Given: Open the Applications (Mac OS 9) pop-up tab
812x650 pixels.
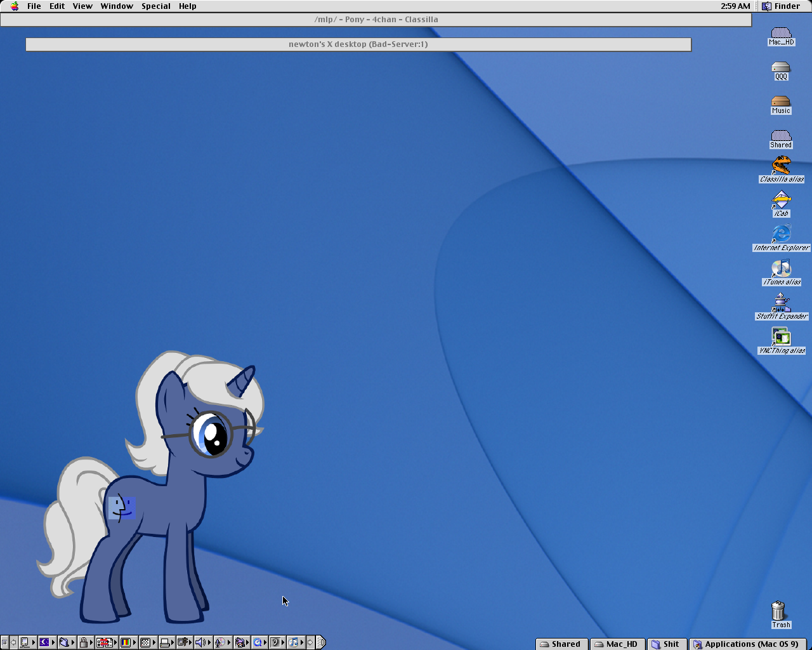Looking at the screenshot, I should click(747, 644).
